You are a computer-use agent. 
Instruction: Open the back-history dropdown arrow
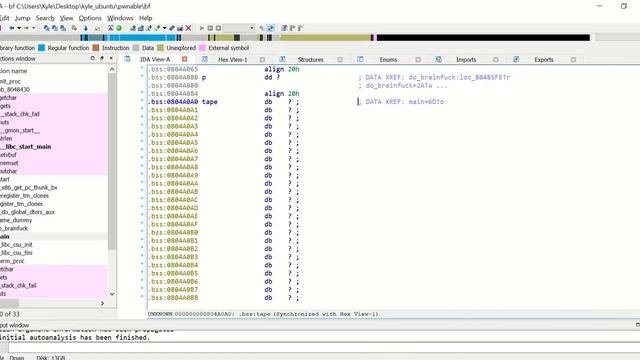[x=19, y=28]
